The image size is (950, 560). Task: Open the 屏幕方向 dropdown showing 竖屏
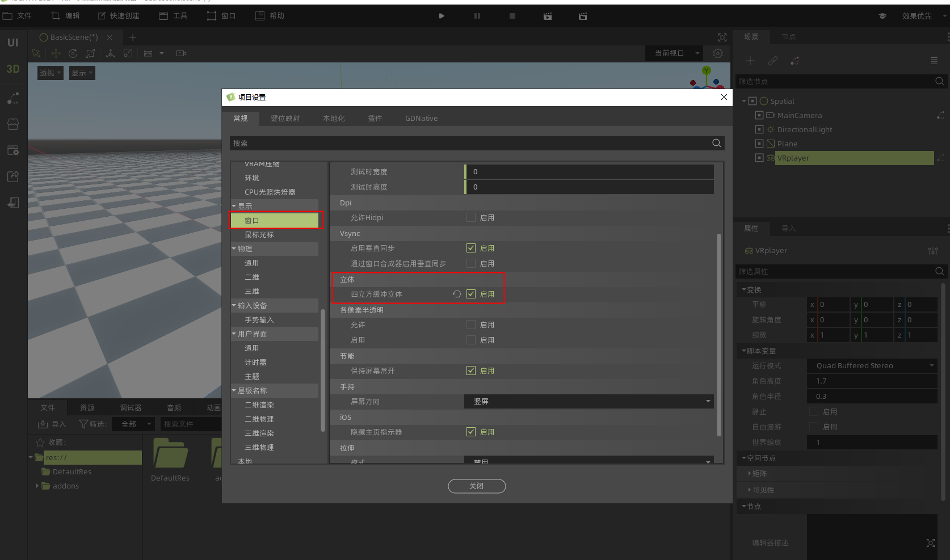[x=589, y=401]
